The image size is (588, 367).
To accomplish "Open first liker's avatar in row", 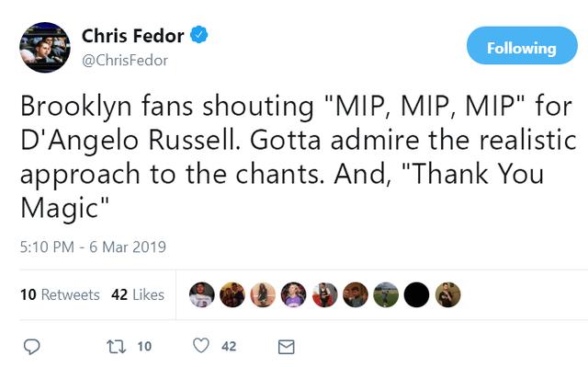I will click(x=202, y=295).
